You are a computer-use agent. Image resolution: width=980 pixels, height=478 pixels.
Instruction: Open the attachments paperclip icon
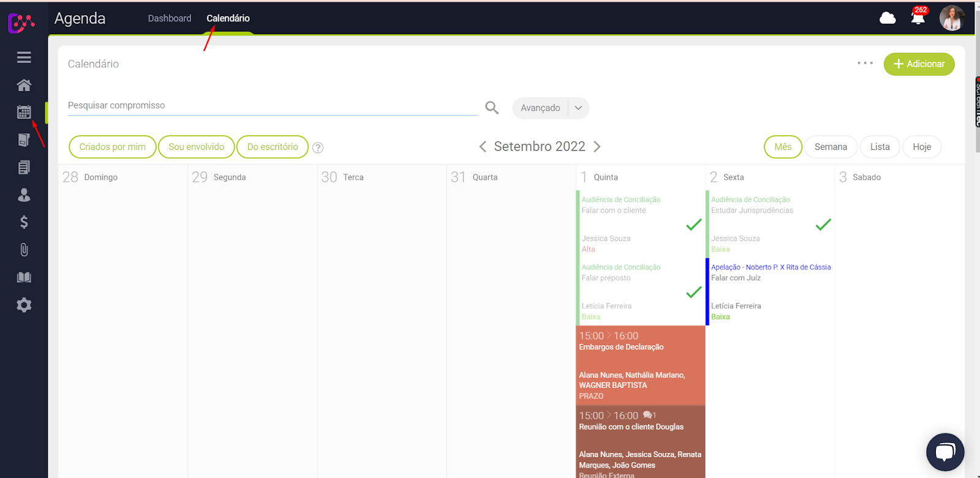tap(24, 250)
